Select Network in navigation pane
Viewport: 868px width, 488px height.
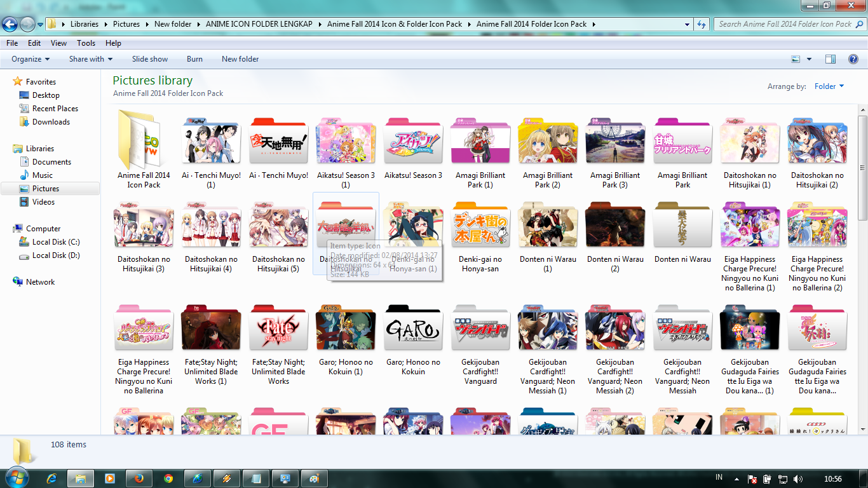point(40,282)
